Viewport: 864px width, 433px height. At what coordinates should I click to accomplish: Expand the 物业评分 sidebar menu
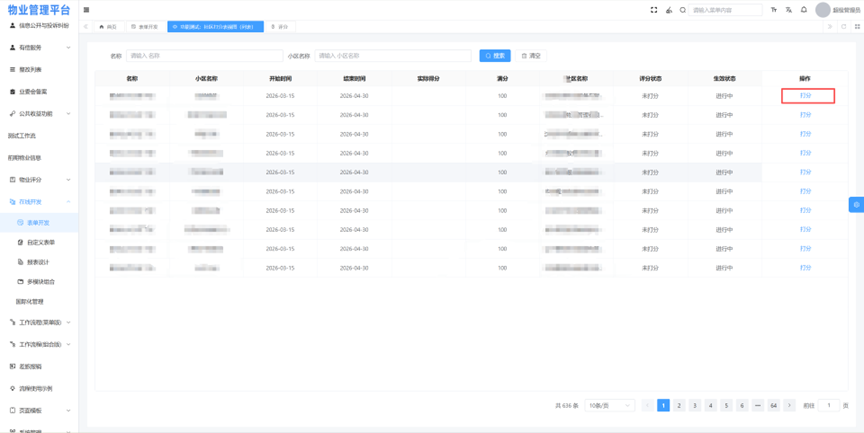38,180
